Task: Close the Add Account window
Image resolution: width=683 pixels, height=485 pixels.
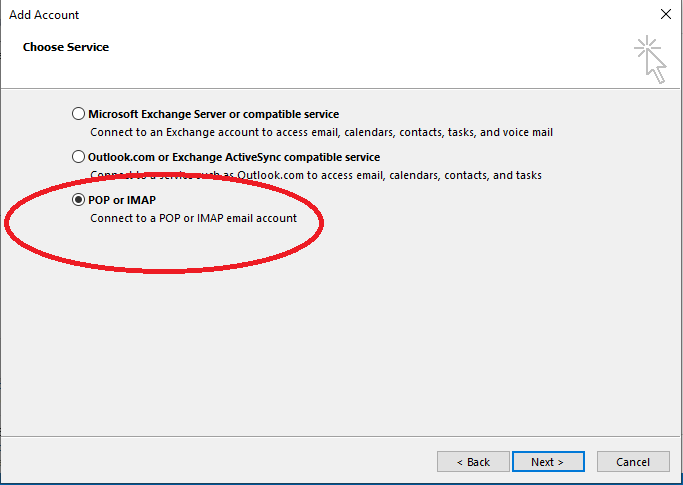Action: click(x=666, y=14)
